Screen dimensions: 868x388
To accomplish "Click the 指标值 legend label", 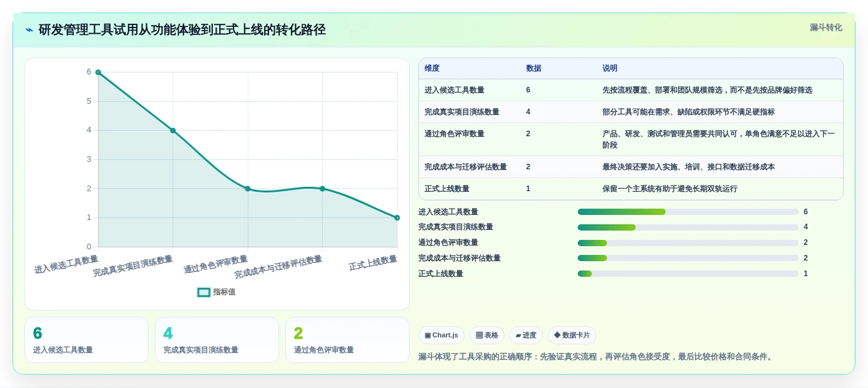I will tap(224, 292).
